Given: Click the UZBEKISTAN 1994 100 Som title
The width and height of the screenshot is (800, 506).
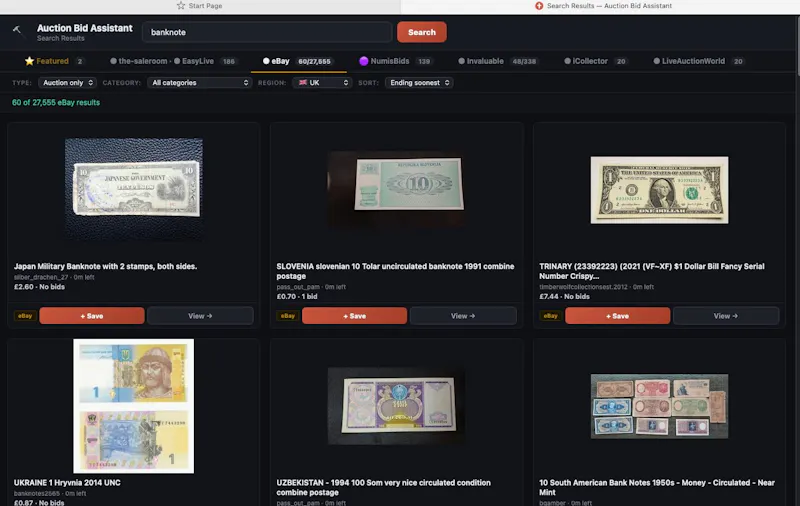Looking at the screenshot, I should [x=384, y=487].
